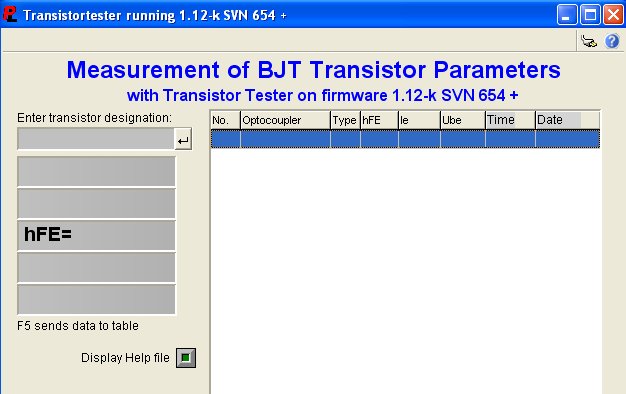Viewport: 626px width, 394px height.
Task: Confirm designation with the enter arrow button
Action: click(183, 139)
